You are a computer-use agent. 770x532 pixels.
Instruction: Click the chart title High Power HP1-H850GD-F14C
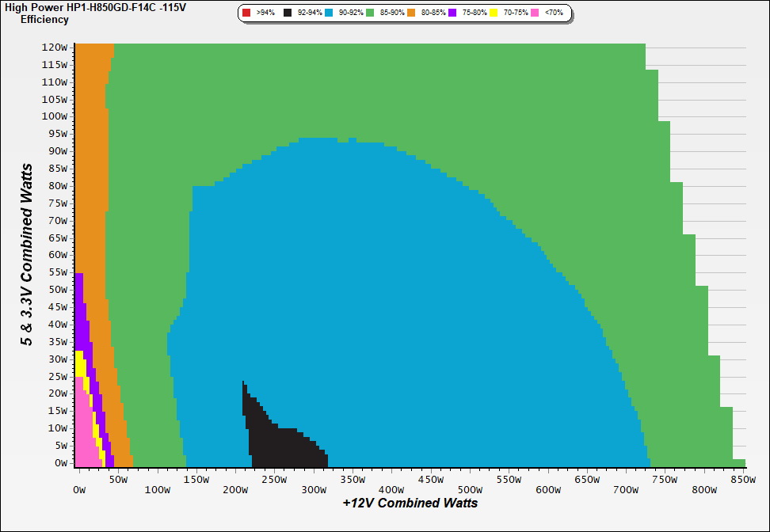pyautogui.click(x=95, y=7)
